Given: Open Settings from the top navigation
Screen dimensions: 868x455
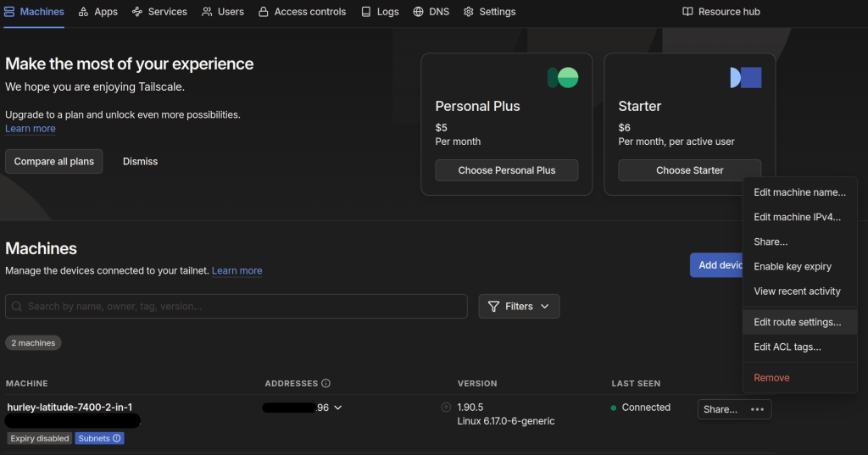Looking at the screenshot, I should [x=489, y=12].
